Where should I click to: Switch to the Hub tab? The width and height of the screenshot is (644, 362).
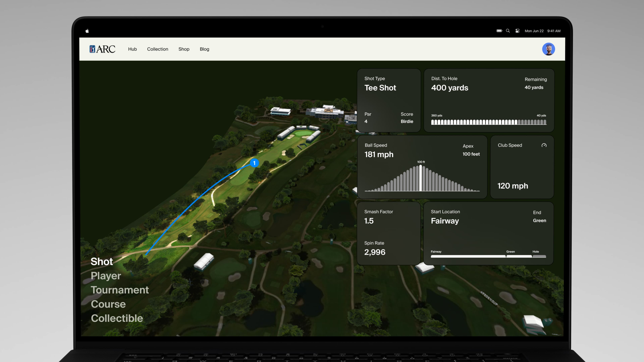(132, 49)
